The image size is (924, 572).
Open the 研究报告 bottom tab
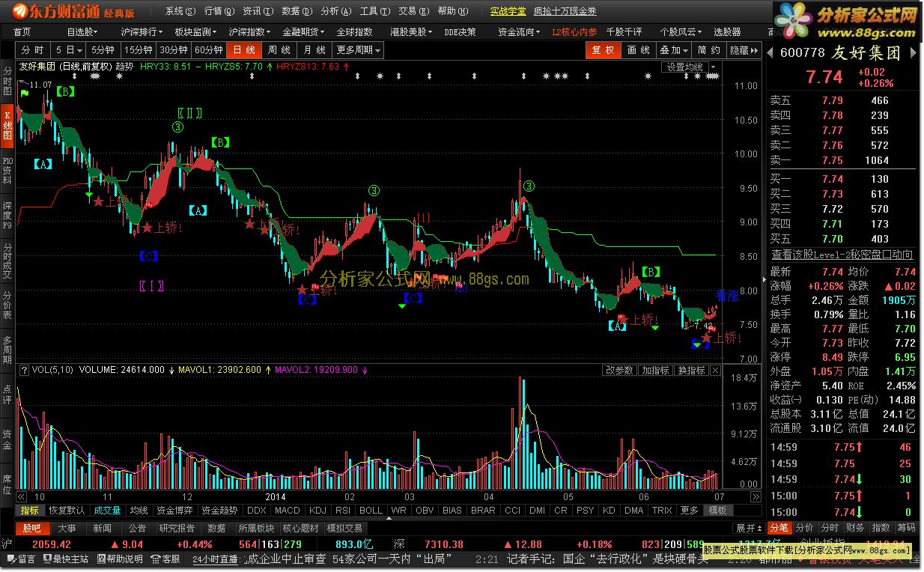coord(179,528)
